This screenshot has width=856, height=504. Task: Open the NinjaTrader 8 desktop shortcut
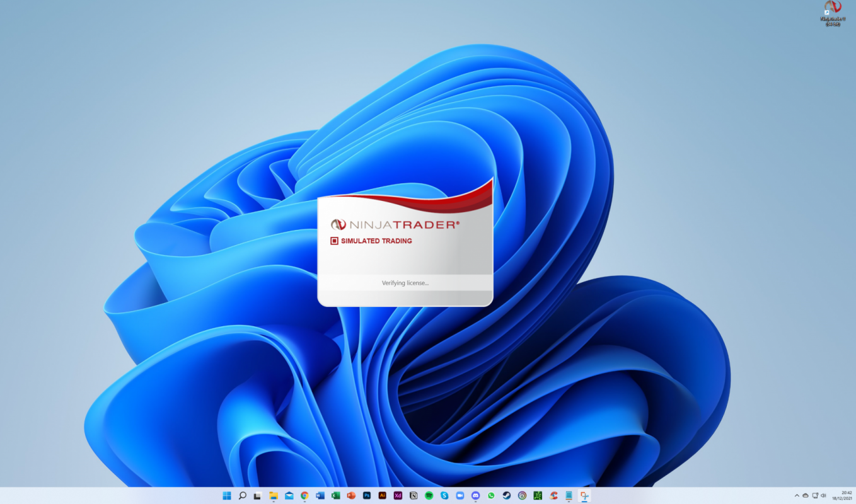pos(833,13)
